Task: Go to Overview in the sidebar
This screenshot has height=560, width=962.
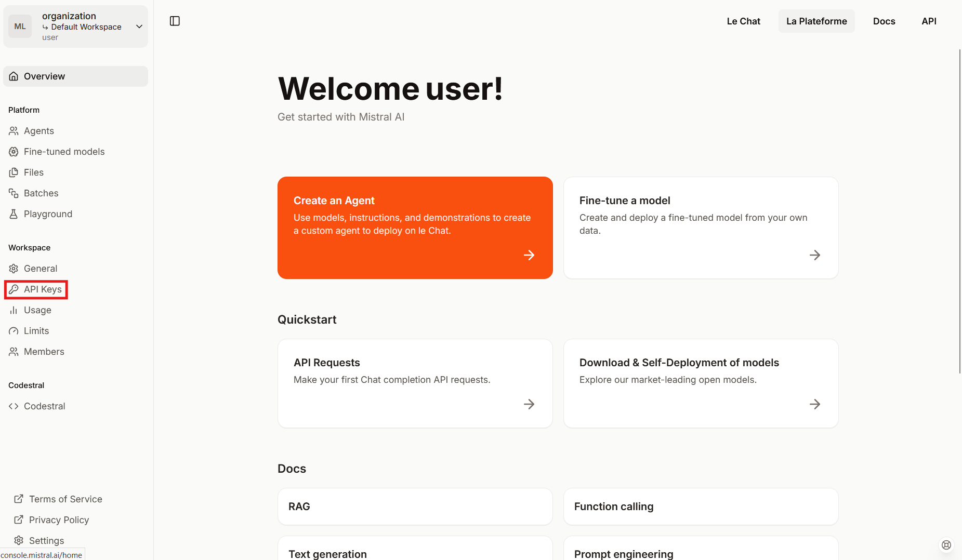Action: [x=76, y=76]
